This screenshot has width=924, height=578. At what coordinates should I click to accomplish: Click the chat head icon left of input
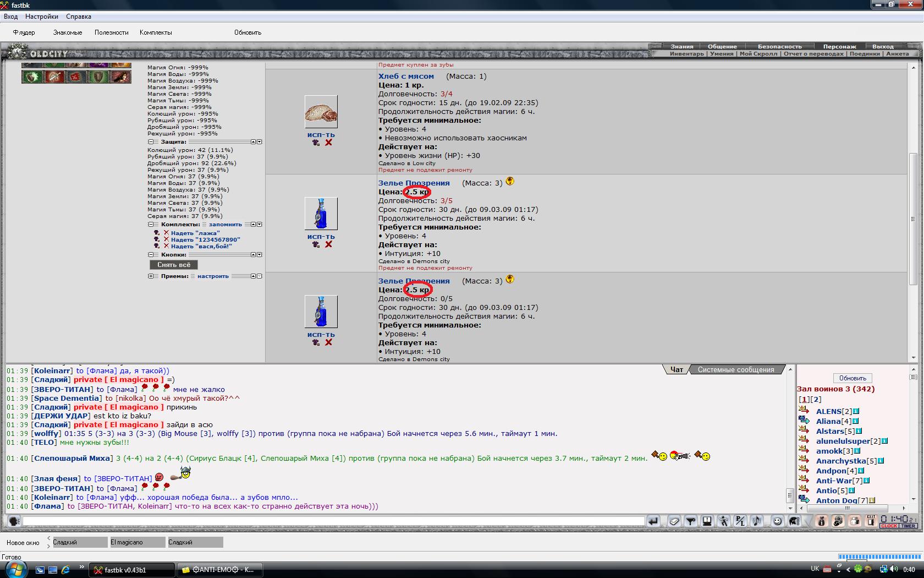pyautogui.click(x=14, y=521)
